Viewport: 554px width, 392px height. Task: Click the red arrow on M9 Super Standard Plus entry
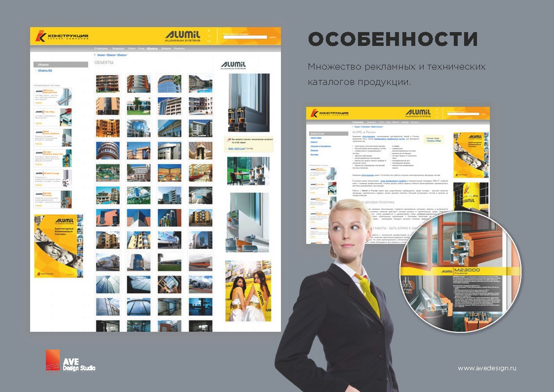(38, 103)
